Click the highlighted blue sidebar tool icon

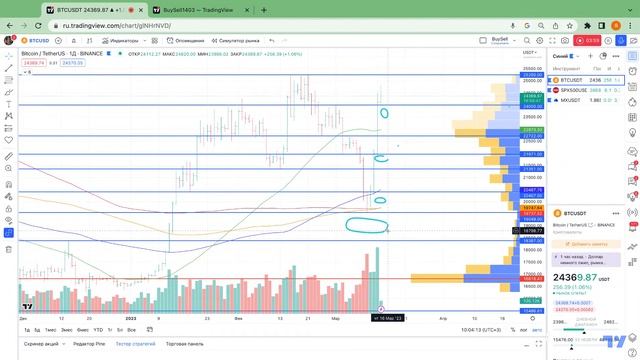pos(9,233)
